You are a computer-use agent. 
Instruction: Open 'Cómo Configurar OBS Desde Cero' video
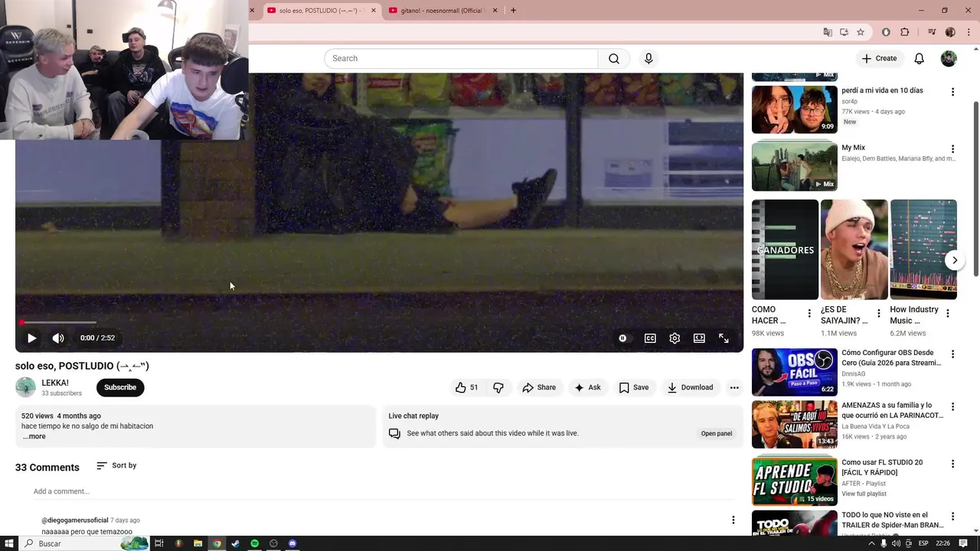(x=794, y=372)
